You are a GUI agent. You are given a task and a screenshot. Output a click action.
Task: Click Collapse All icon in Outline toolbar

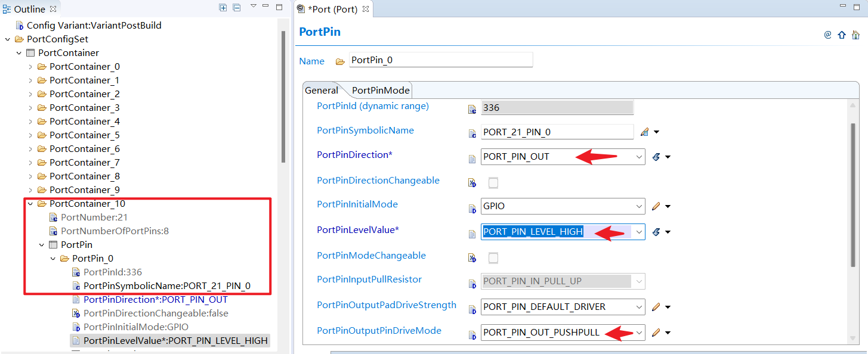click(x=237, y=8)
